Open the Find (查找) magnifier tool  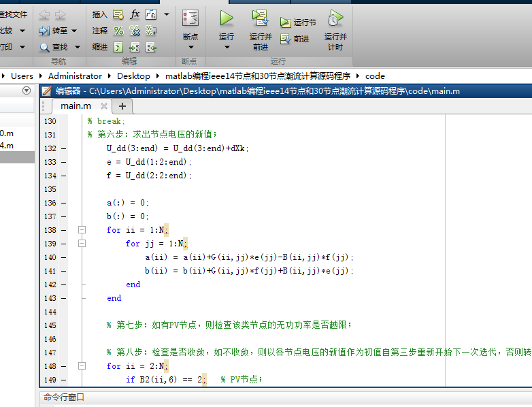click(x=44, y=47)
